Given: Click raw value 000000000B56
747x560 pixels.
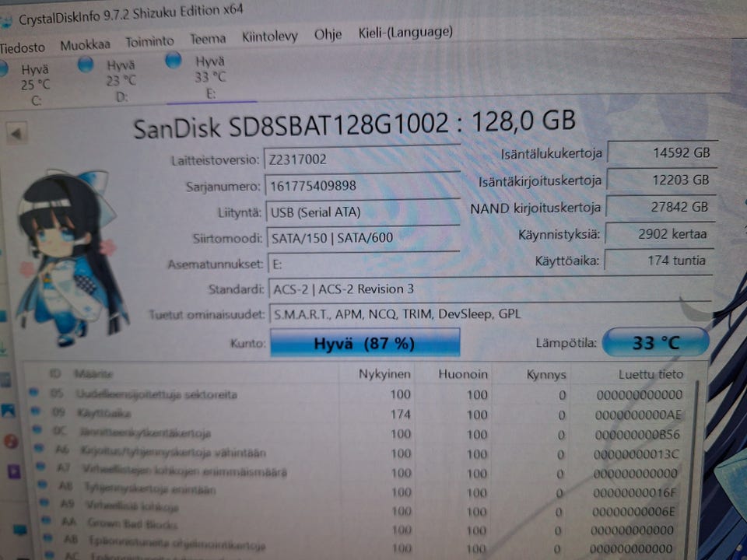Looking at the screenshot, I should click(637, 435).
